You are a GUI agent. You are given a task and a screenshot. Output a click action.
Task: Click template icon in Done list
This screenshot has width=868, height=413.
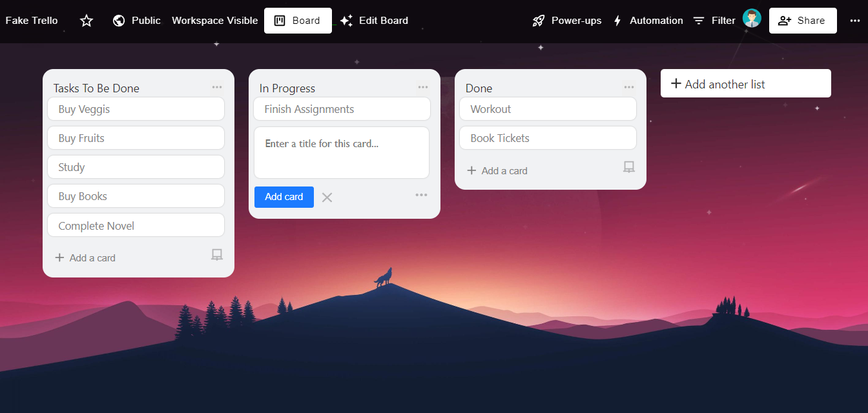629,167
